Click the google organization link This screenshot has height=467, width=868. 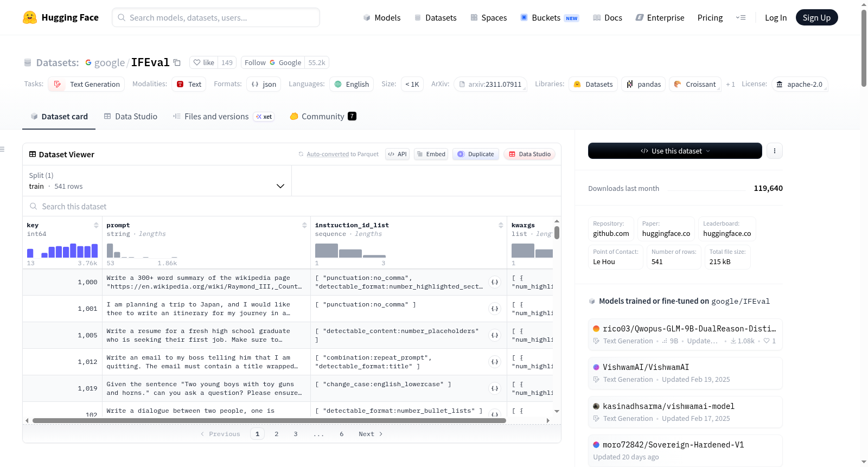pyautogui.click(x=110, y=62)
